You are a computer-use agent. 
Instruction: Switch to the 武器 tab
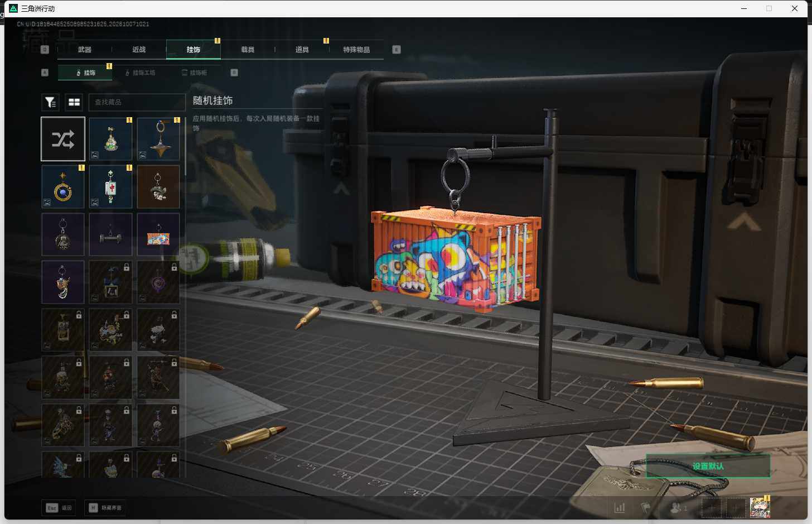point(85,50)
